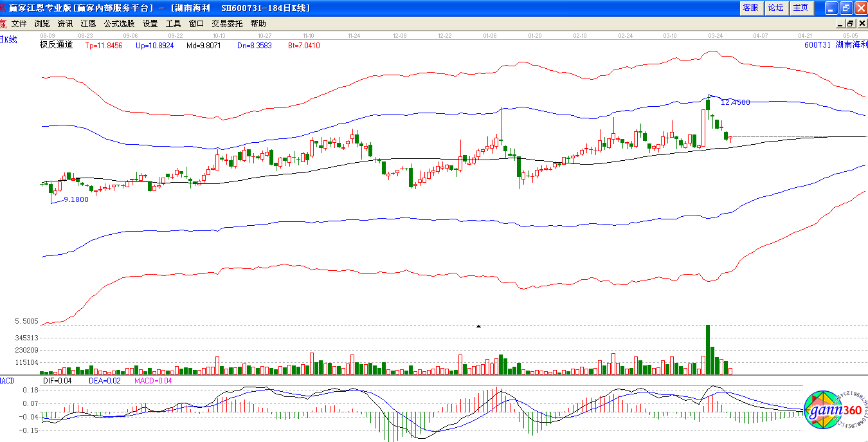Minimize the inner chart window
The height and width of the screenshot is (442, 868).
pos(840,23)
